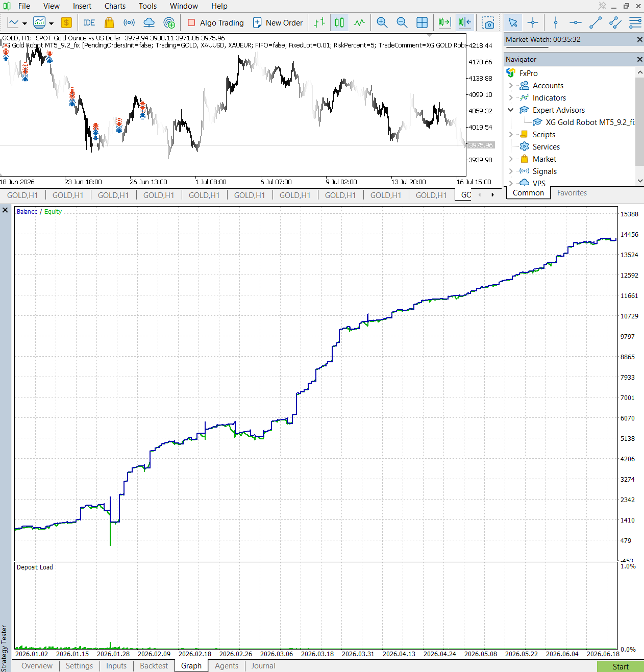This screenshot has width=644, height=672.
Task: Switch to the Favorites tab in Navigator
Action: coord(572,193)
